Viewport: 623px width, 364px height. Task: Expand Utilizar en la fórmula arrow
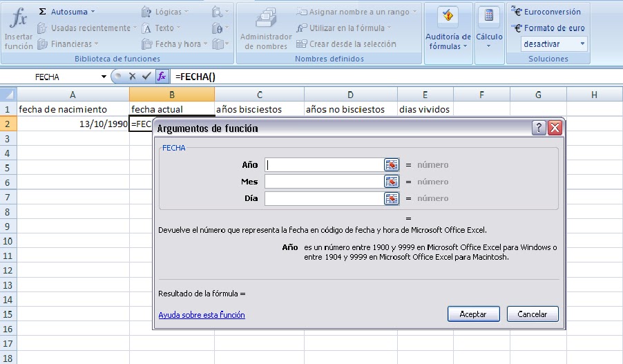[389, 28]
